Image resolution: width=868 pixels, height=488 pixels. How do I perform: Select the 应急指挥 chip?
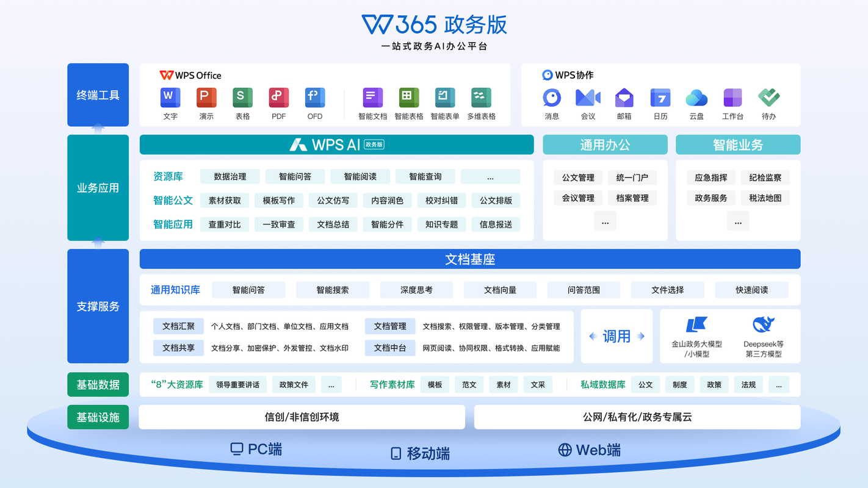(x=711, y=178)
